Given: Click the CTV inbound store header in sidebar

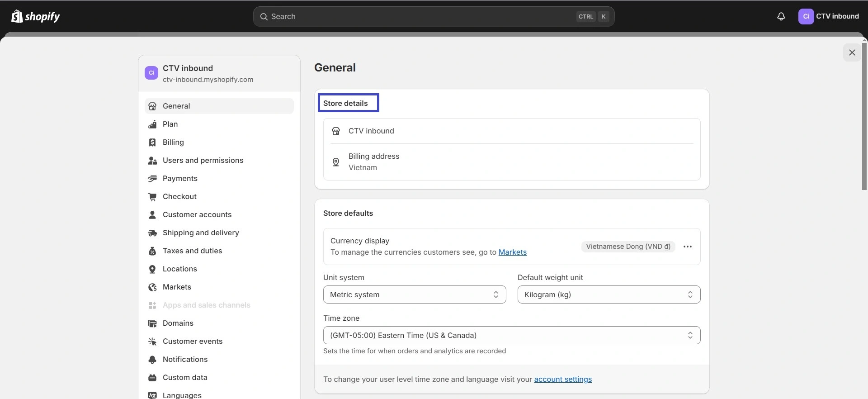Looking at the screenshot, I should (219, 73).
